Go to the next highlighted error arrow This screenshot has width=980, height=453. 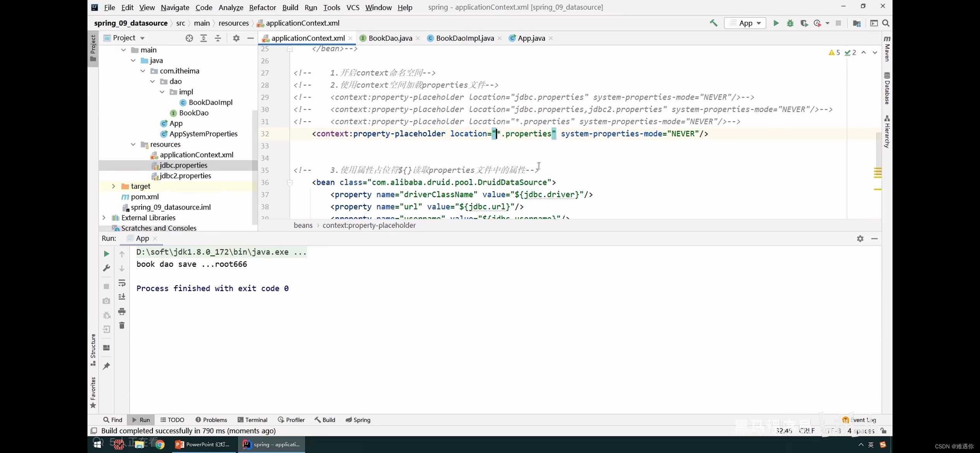(875, 53)
